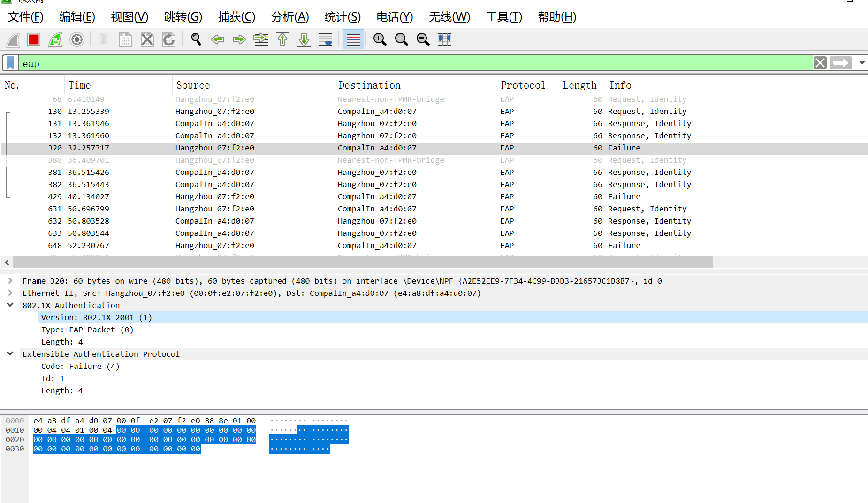Viewport: 868px width, 503px height.
Task: Sort by the Destination column header
Action: 416,85
